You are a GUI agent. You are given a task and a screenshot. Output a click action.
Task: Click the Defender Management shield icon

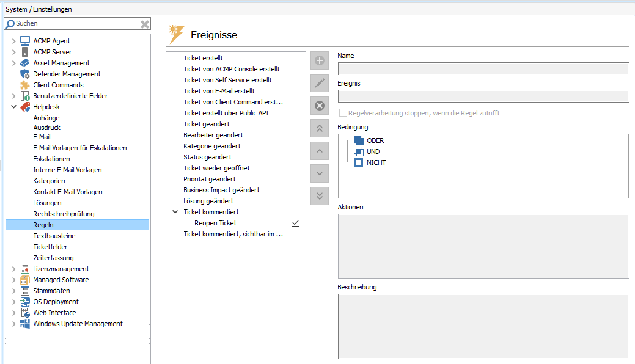pos(25,74)
